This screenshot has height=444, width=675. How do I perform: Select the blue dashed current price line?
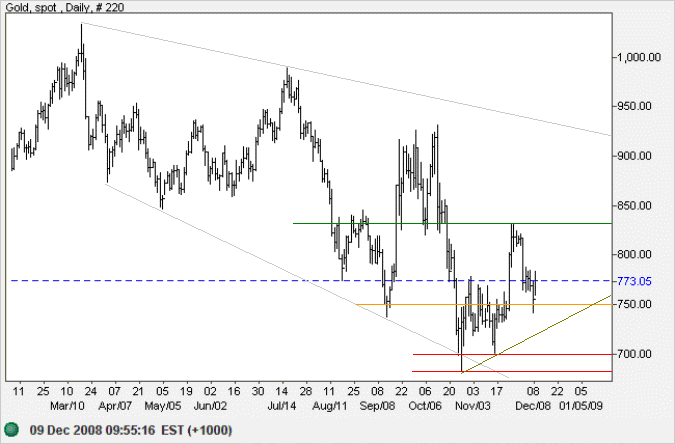311,281
